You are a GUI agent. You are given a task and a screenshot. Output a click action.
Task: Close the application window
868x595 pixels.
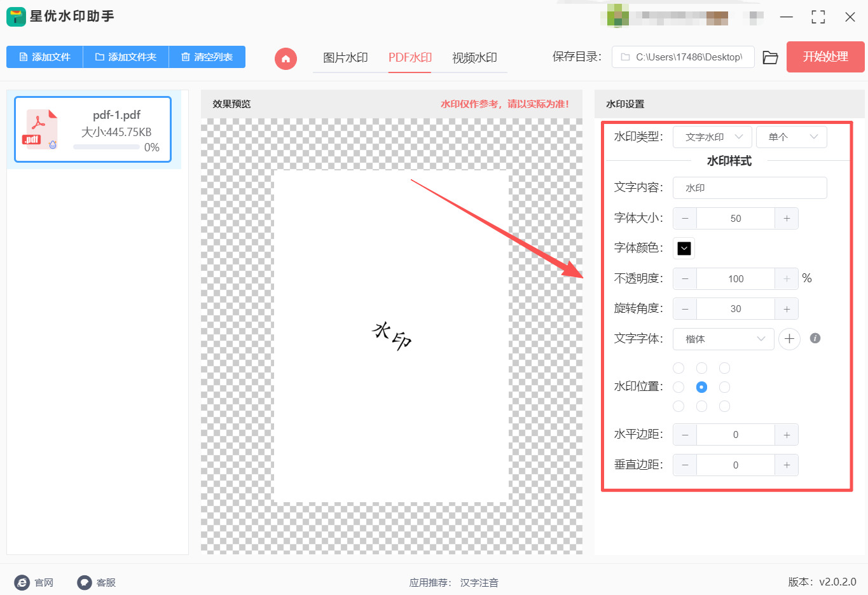pos(850,17)
